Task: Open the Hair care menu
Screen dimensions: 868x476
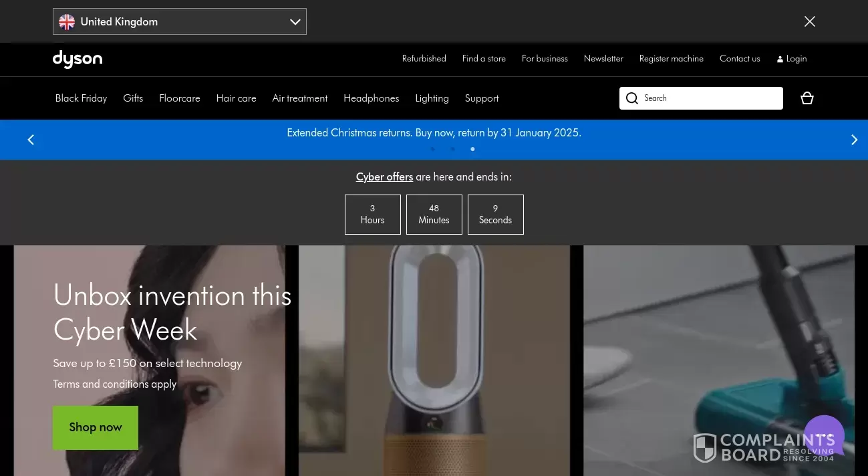Action: 236,98
